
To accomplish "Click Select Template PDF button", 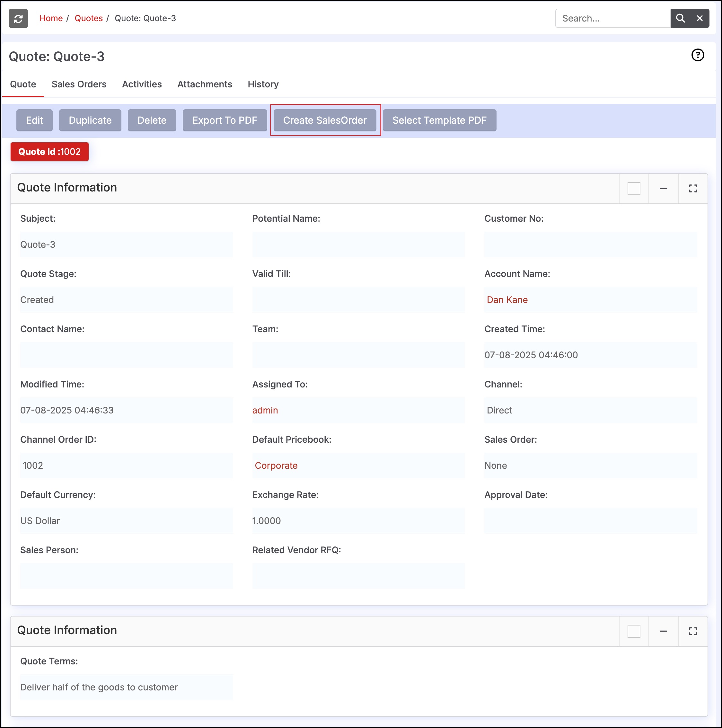I will pyautogui.click(x=439, y=120).
